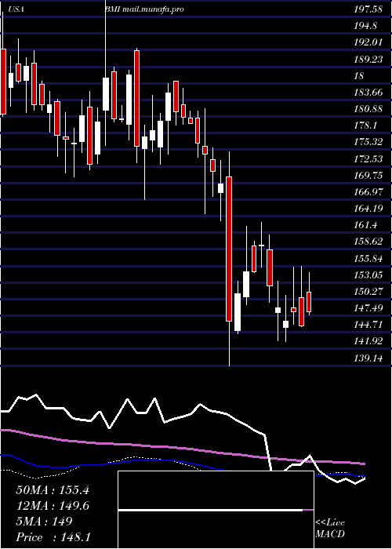Select the 150.27 price axis label
392x549 pixels.
pyautogui.click(x=368, y=291)
